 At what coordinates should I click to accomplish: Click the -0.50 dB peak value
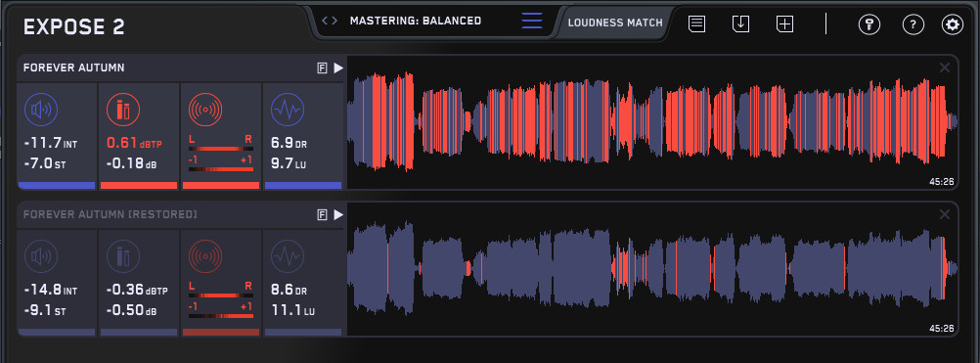[x=131, y=311]
